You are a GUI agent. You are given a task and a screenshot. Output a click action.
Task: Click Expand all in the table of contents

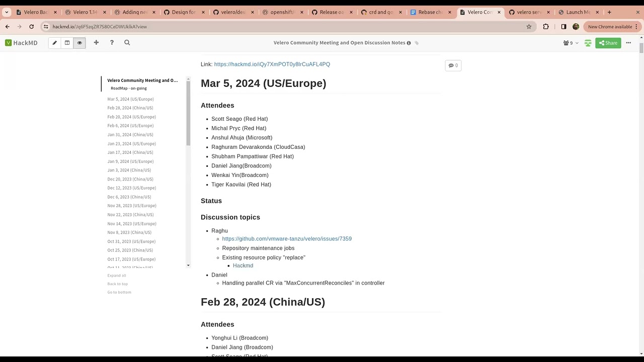pos(117,276)
